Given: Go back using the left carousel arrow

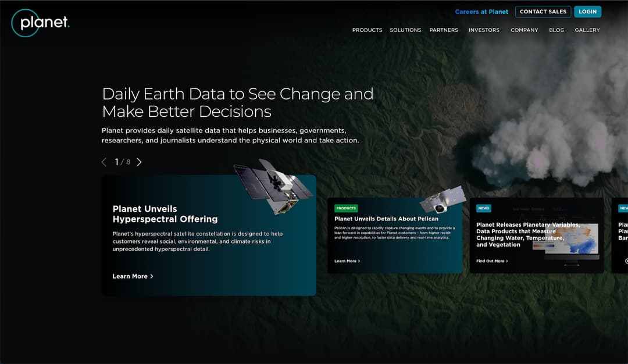Looking at the screenshot, I should [x=104, y=162].
